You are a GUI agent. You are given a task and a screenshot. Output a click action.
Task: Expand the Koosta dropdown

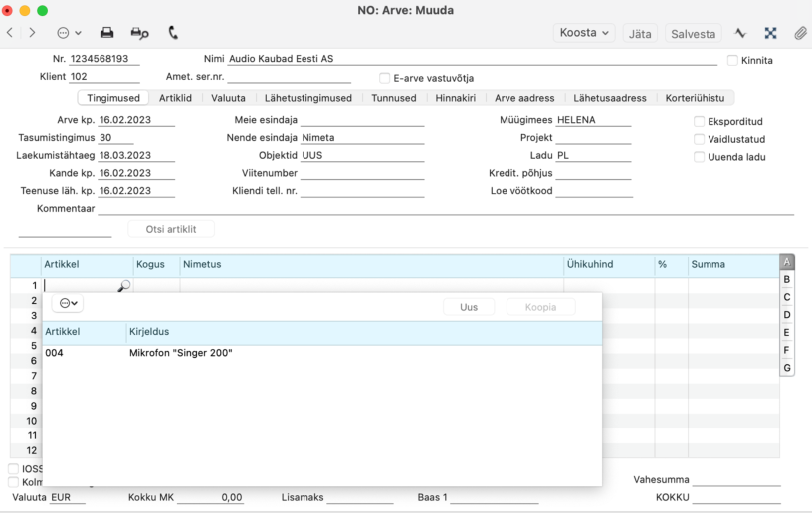tap(584, 33)
